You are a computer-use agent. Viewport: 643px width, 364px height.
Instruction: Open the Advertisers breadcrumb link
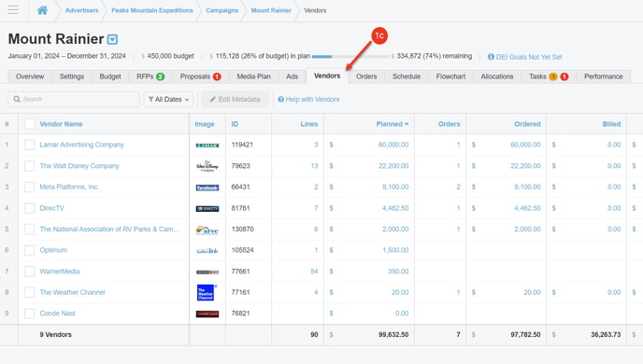click(81, 10)
